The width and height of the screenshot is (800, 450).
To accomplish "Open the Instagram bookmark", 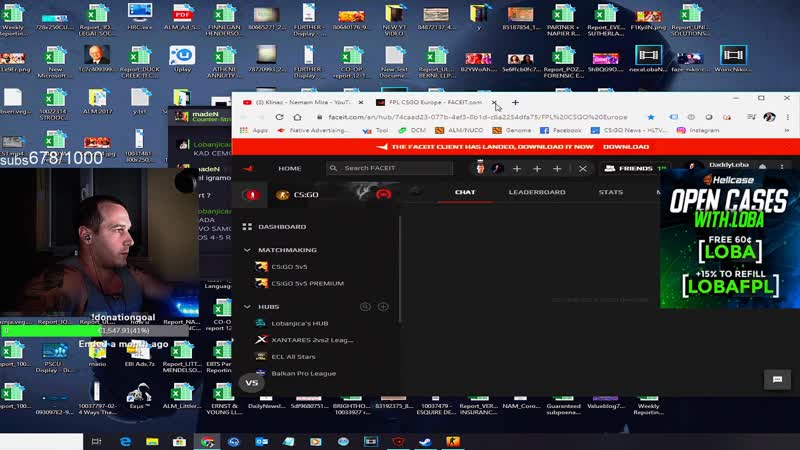I will pyautogui.click(x=698, y=131).
